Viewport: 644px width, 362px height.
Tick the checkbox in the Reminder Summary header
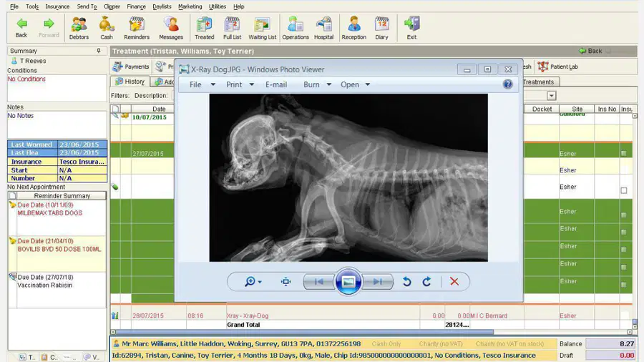click(x=13, y=196)
